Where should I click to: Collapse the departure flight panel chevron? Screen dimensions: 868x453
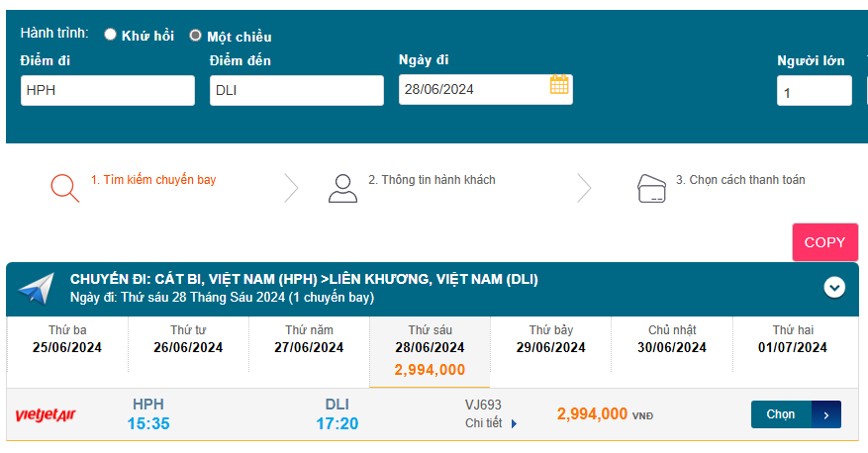click(x=835, y=288)
